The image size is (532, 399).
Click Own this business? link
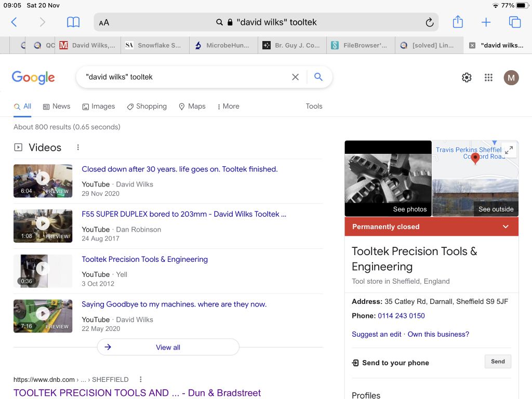438,334
